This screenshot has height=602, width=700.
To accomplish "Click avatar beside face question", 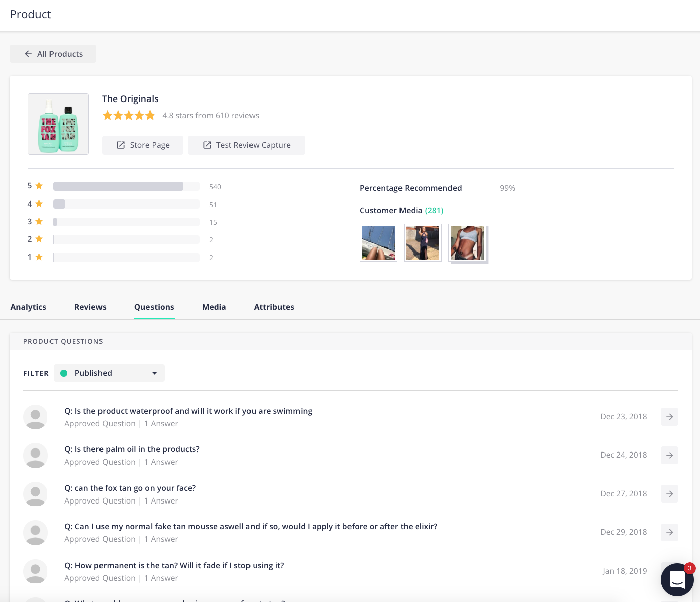I will tap(35, 494).
